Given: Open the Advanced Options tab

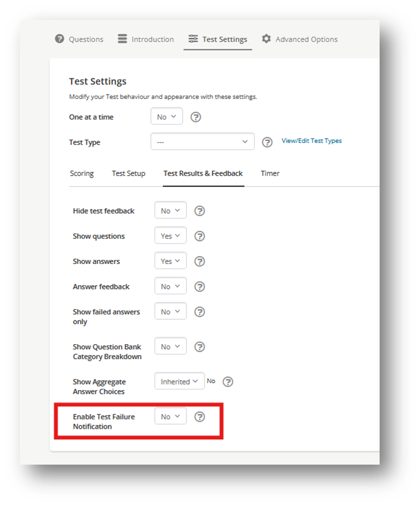Looking at the screenshot, I should click(299, 39).
